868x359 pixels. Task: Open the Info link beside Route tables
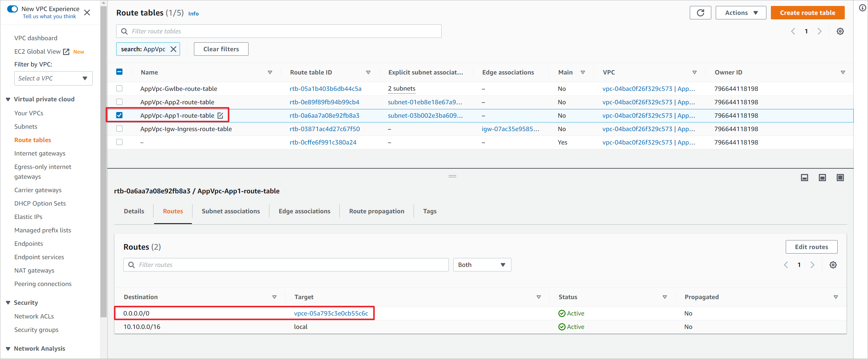click(x=193, y=14)
